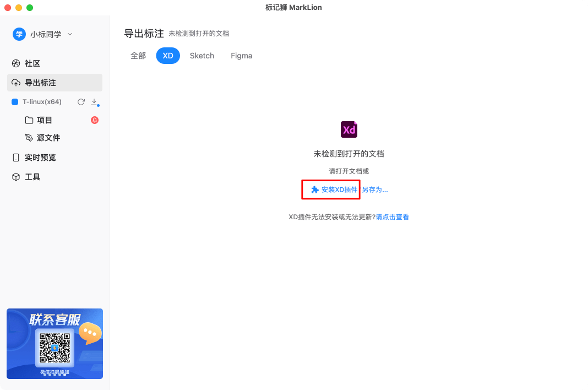Click the QR code in the banner
This screenshot has height=390, width=588.
[x=55, y=348]
